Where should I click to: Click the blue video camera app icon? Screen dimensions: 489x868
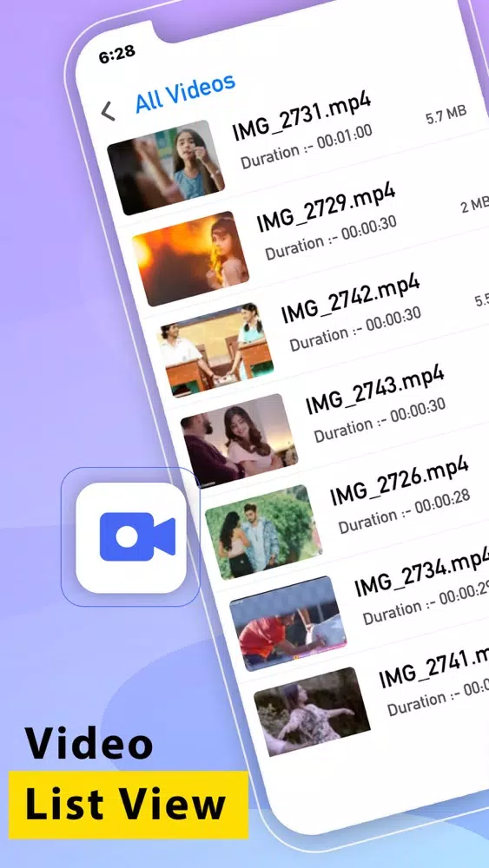(x=131, y=537)
